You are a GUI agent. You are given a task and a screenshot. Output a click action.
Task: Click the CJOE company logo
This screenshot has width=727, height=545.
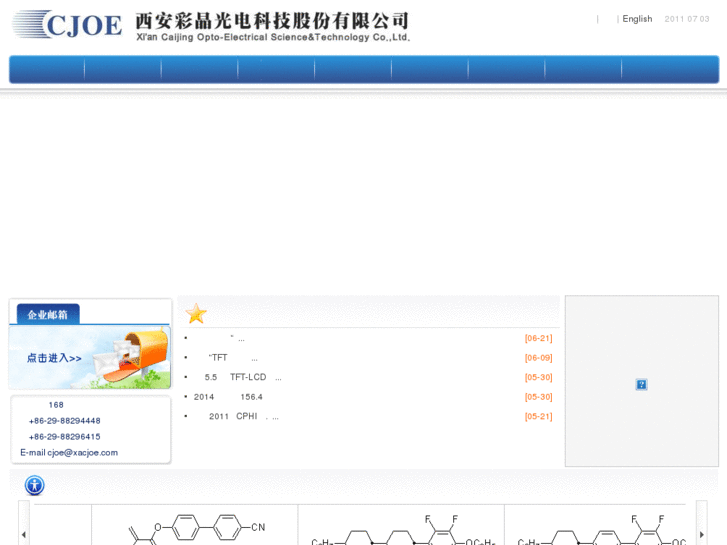tap(67, 25)
